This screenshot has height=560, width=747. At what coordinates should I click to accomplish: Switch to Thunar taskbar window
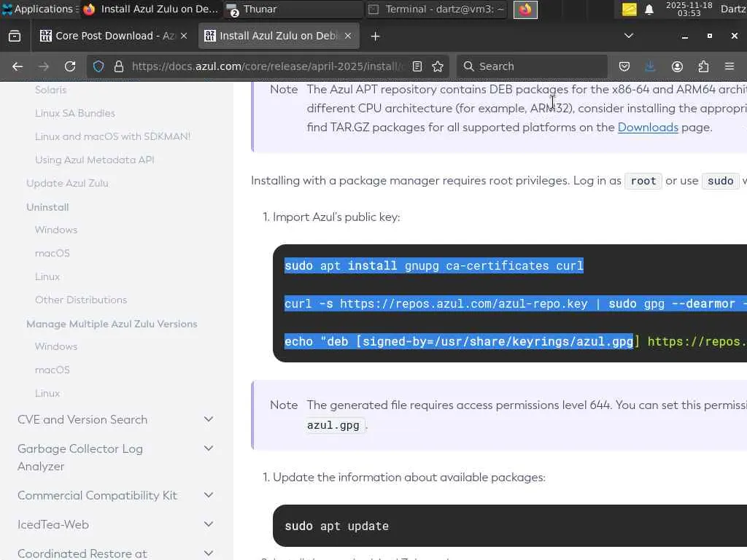click(x=293, y=9)
